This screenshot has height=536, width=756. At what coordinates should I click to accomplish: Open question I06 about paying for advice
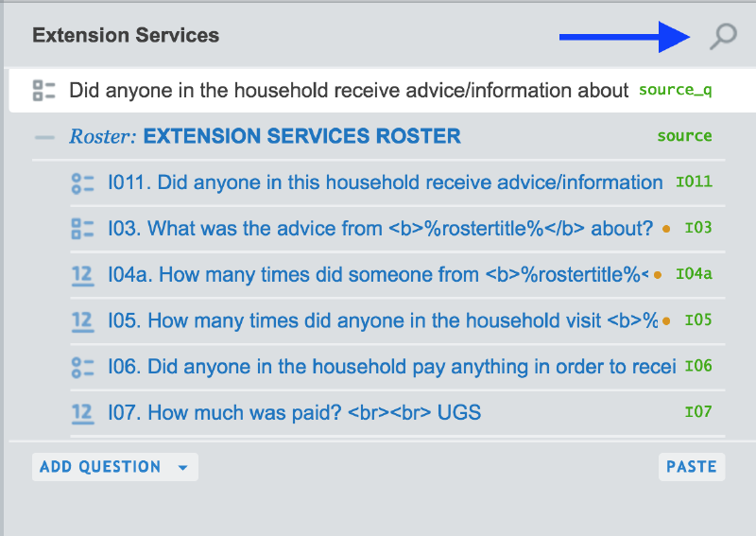pyautogui.click(x=411, y=367)
